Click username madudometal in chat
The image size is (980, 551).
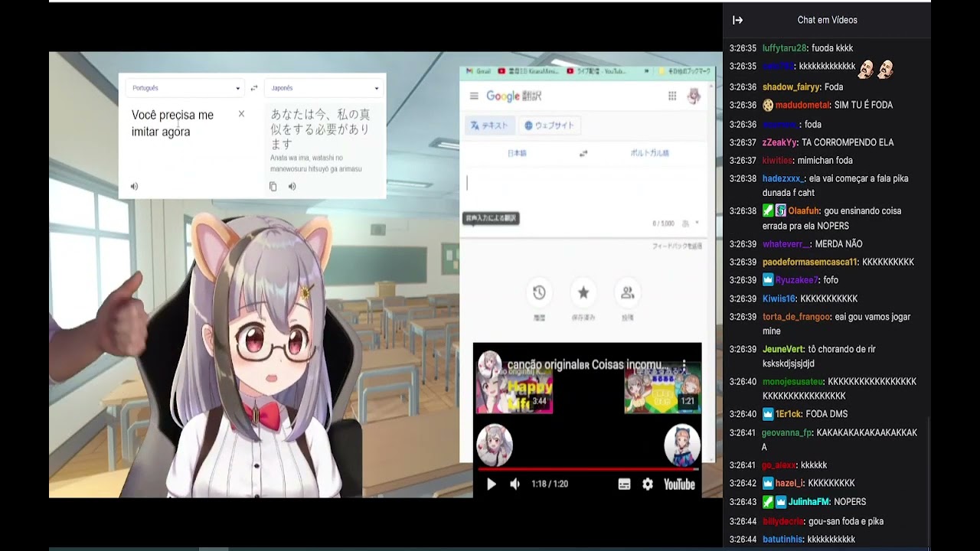802,105
